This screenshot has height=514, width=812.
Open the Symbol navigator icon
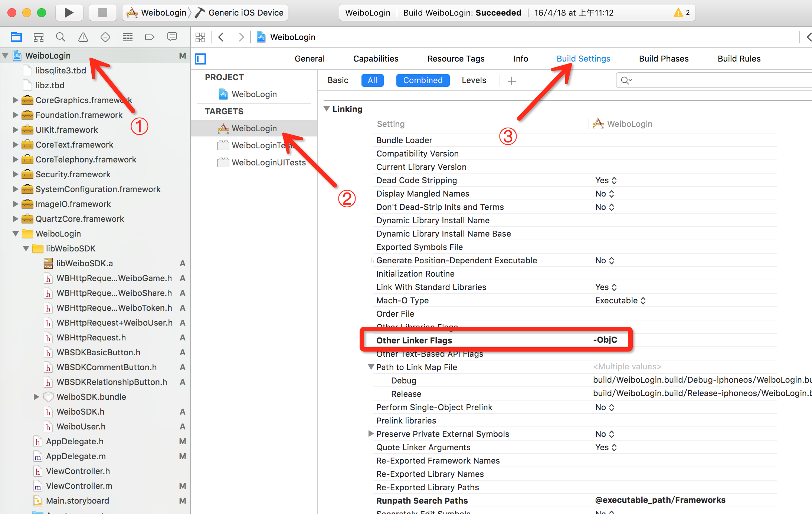[x=39, y=37]
